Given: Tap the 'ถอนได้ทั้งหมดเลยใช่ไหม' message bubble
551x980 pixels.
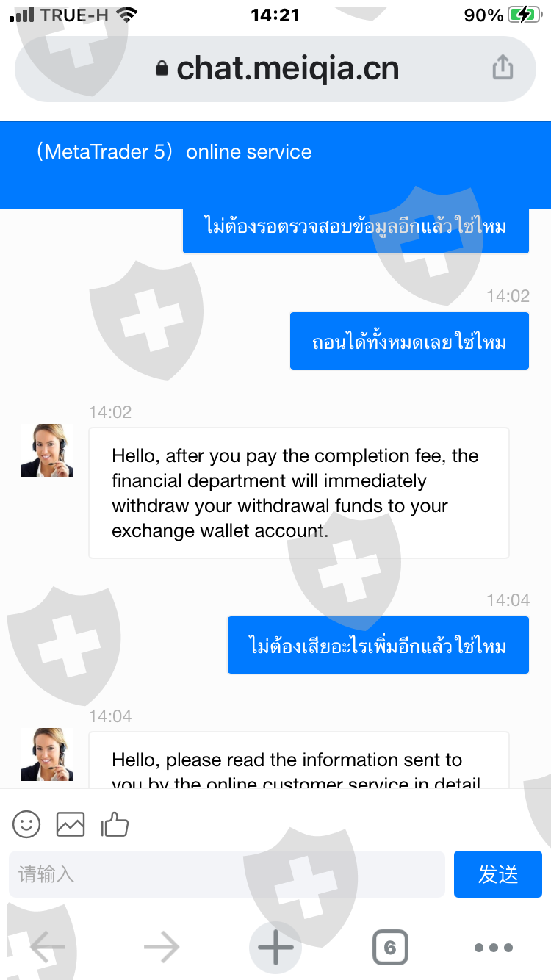Looking at the screenshot, I should point(409,341).
